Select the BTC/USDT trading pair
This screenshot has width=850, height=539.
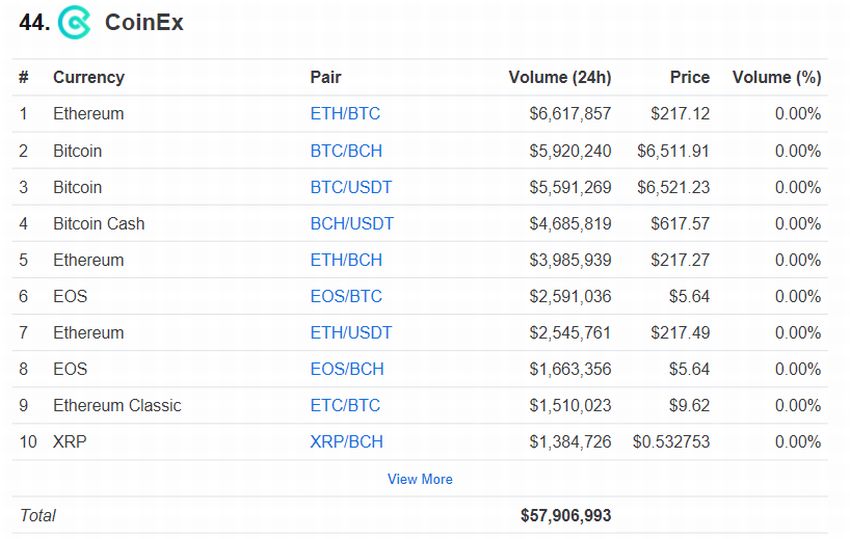coord(351,187)
